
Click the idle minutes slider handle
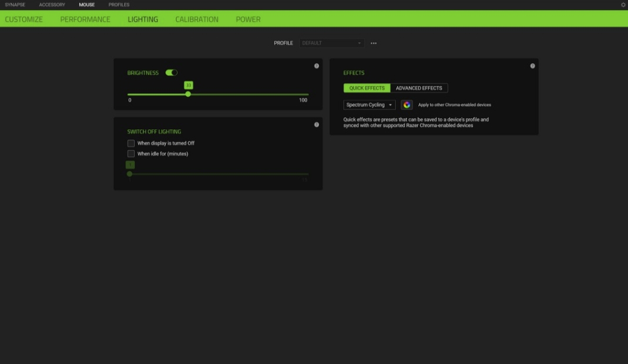[129, 174]
